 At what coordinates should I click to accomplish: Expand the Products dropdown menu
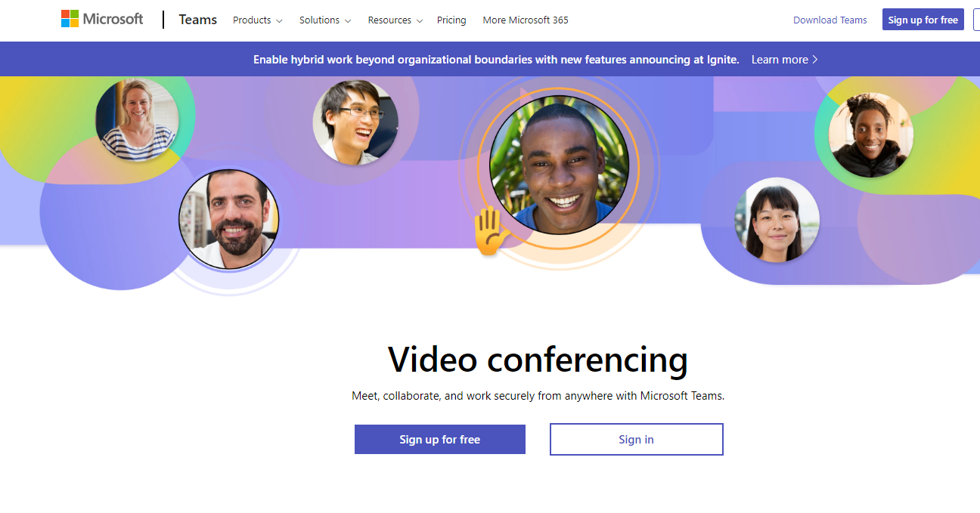[257, 20]
